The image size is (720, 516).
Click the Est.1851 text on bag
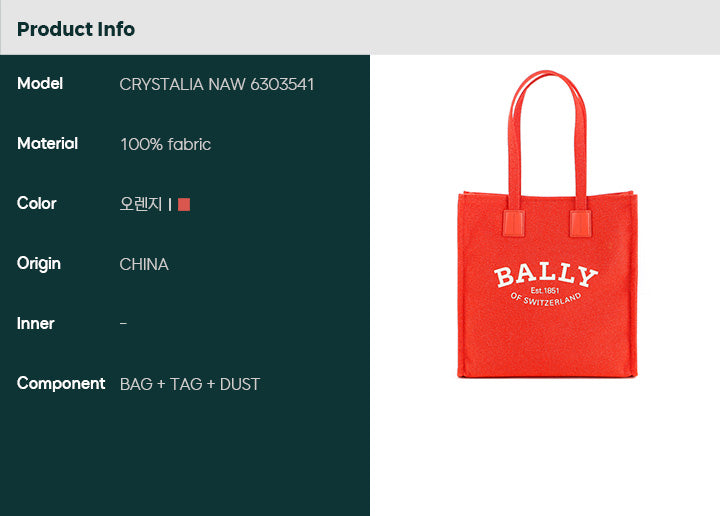click(x=545, y=290)
